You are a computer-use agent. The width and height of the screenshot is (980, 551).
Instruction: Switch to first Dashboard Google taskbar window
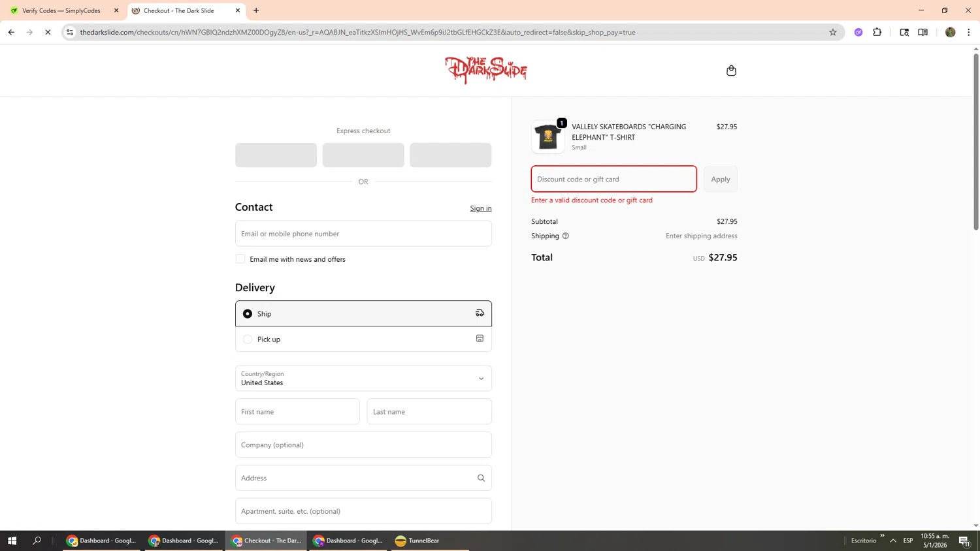101,541
